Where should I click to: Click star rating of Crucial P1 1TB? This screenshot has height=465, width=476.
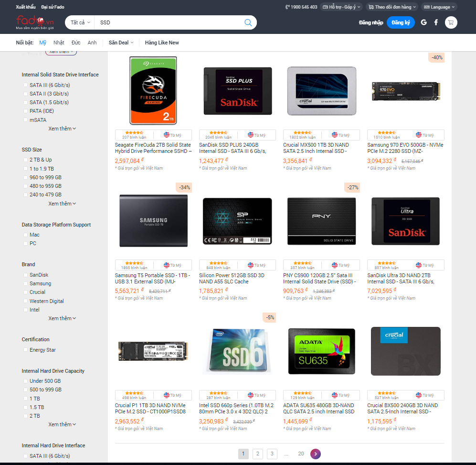point(134,393)
